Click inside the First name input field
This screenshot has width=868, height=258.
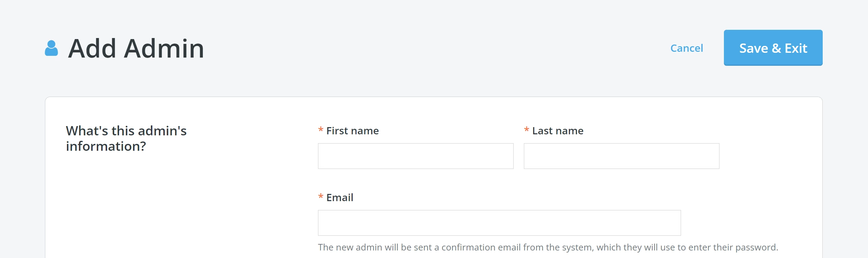(x=415, y=156)
